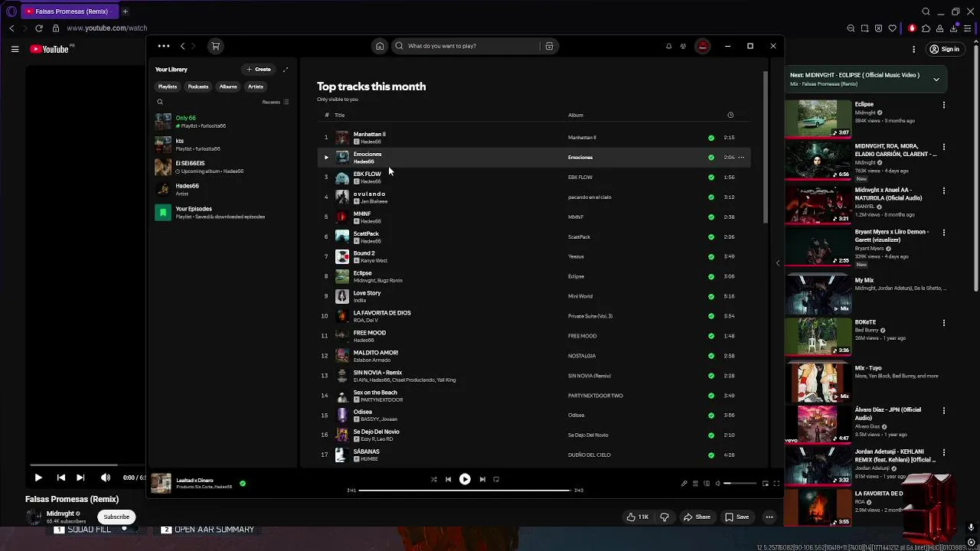Open the Browse icon inside Spotify search bar
This screenshot has height=551, width=980.
549,46
